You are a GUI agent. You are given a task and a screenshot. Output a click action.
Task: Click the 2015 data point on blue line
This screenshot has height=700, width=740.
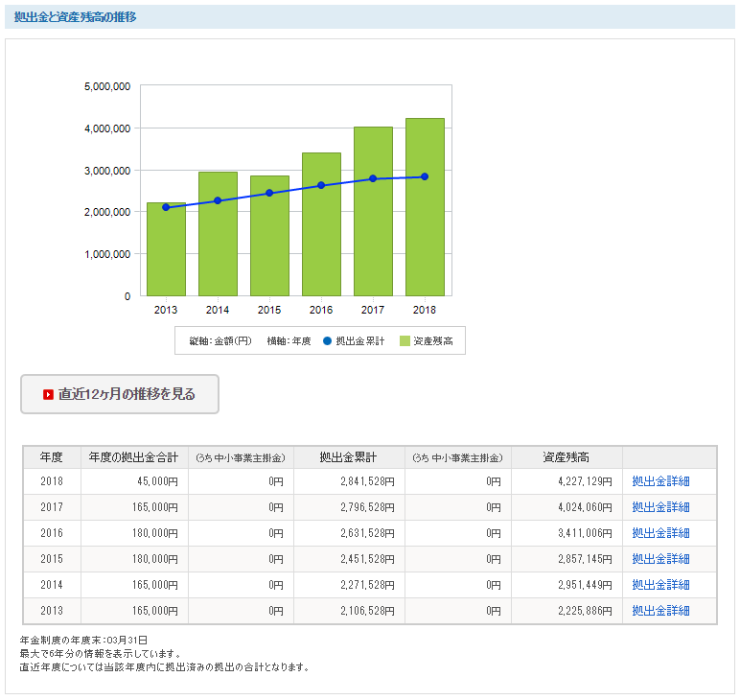point(269,193)
